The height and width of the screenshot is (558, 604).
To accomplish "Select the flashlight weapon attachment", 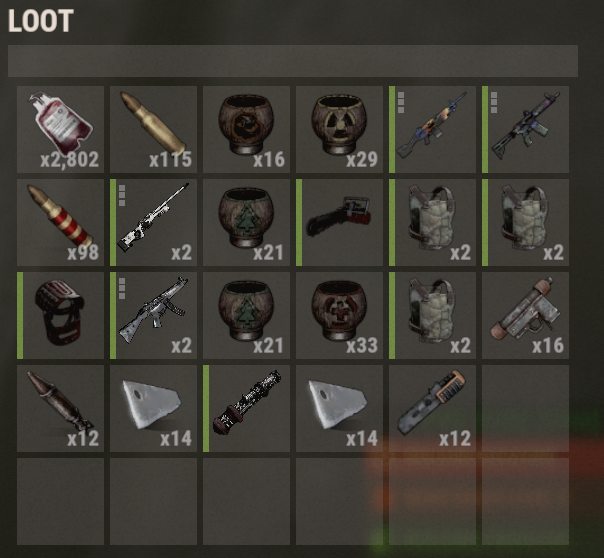I will [x=247, y=408].
